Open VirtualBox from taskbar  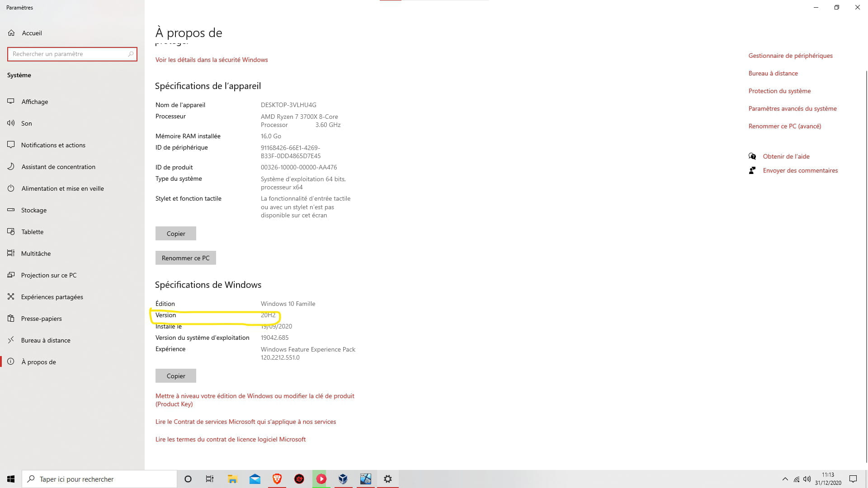[x=343, y=479]
